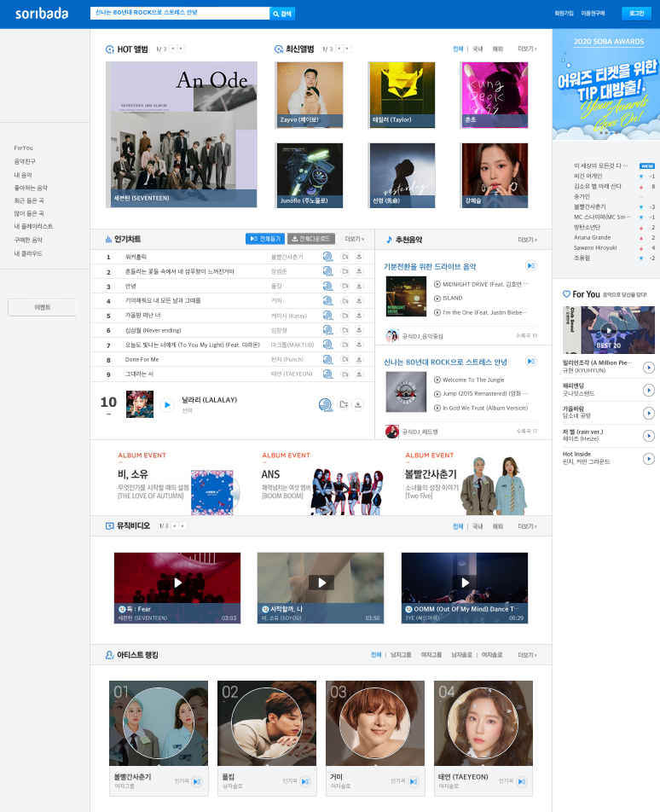Play popular songs of artist 폴킴

click(x=305, y=781)
